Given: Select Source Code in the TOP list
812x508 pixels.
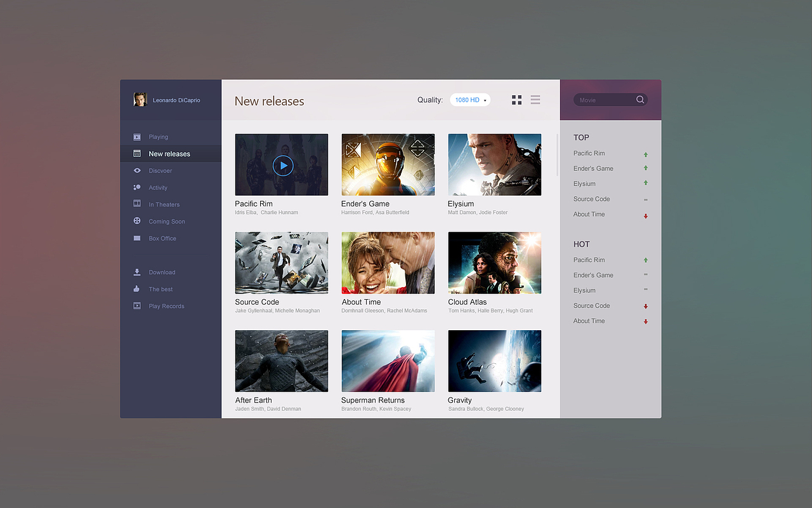Looking at the screenshot, I should tap(592, 199).
